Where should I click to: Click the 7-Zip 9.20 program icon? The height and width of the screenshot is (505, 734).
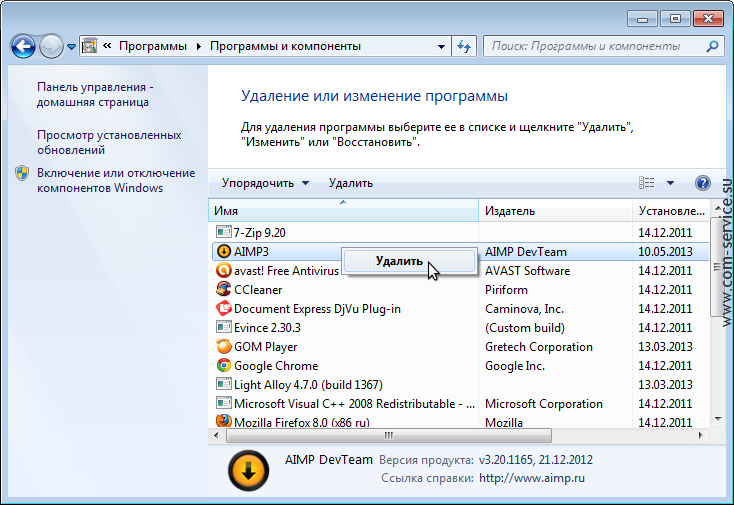[224, 232]
